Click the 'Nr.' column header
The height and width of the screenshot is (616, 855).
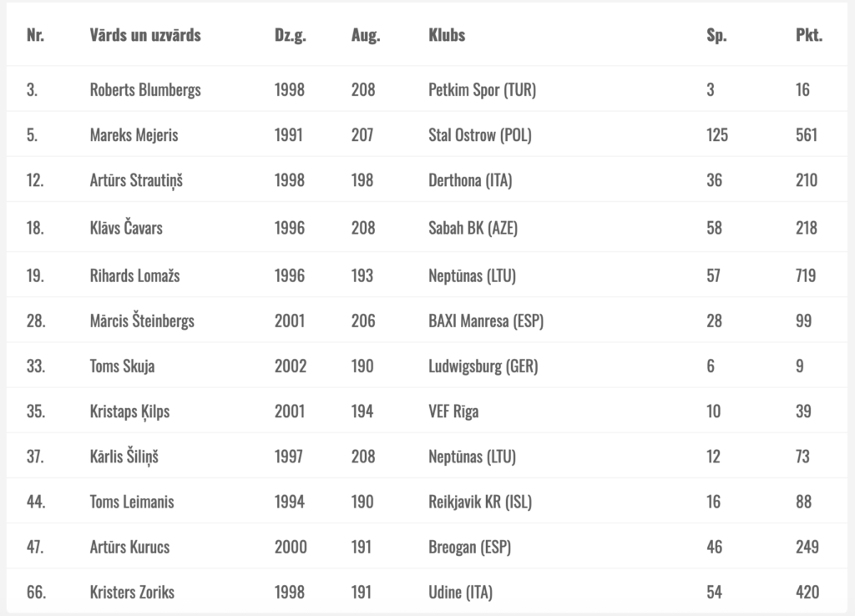point(35,36)
